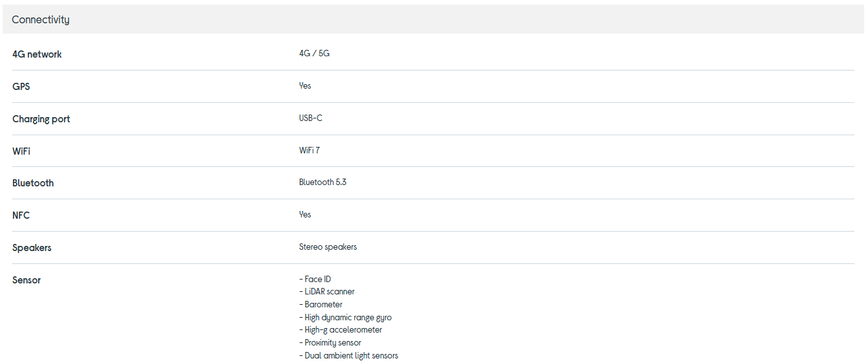Click the Speakers row label
Viewport: 868px width, 363px height.
[32, 248]
